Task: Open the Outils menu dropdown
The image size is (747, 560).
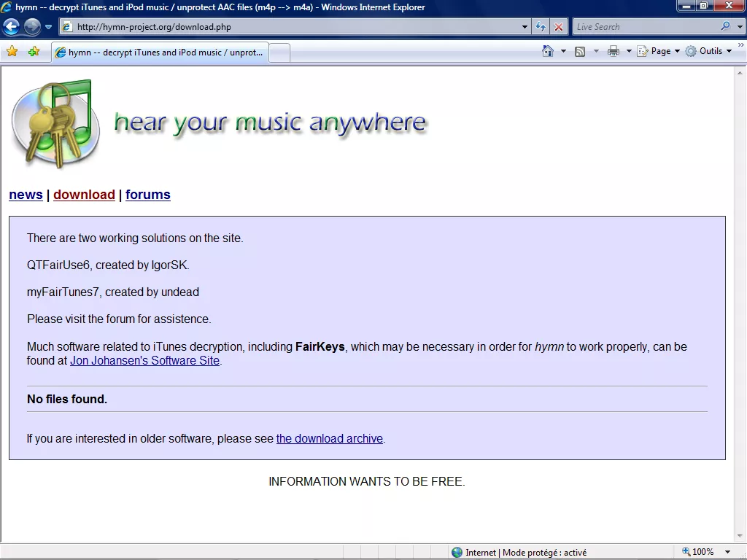Action: 709,51
